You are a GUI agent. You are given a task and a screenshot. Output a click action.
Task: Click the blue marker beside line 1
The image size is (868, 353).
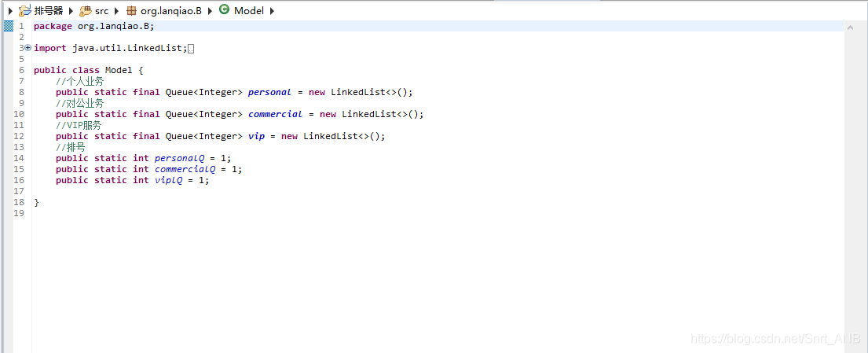pos(9,26)
